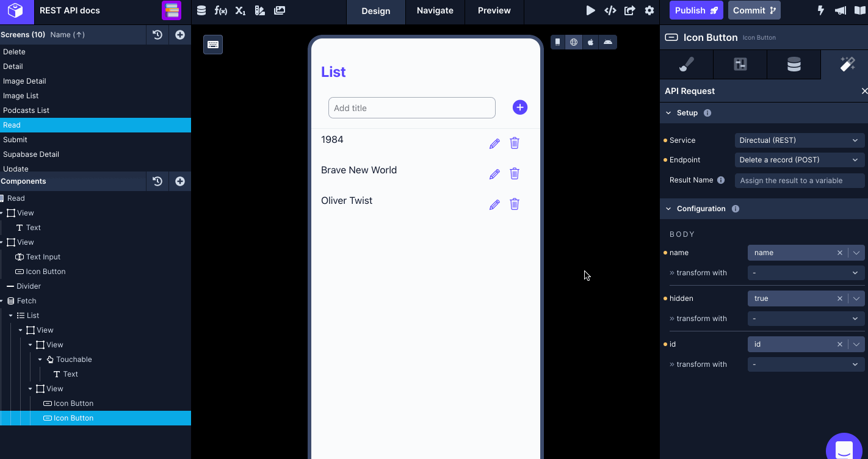
Task: Collapse the Touchable node in component tree
Action: (40, 360)
